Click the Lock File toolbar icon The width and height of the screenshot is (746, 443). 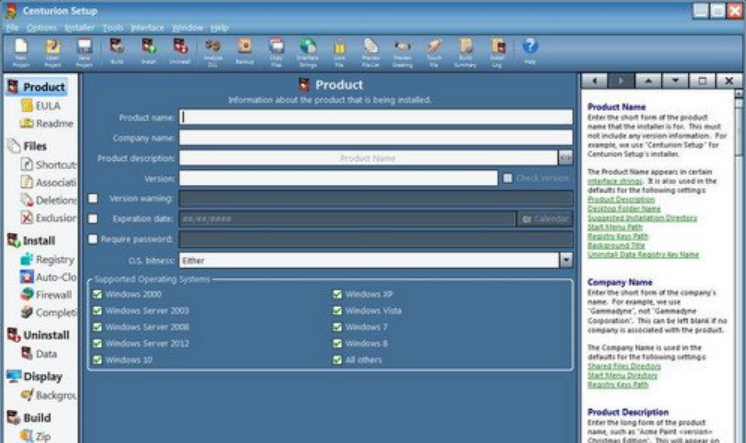[339, 52]
